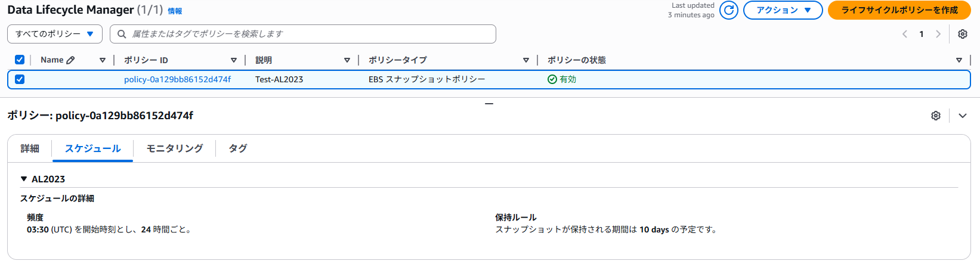Open the アクション dropdown menu
Viewport: 980px width, 267px height.
[783, 10]
